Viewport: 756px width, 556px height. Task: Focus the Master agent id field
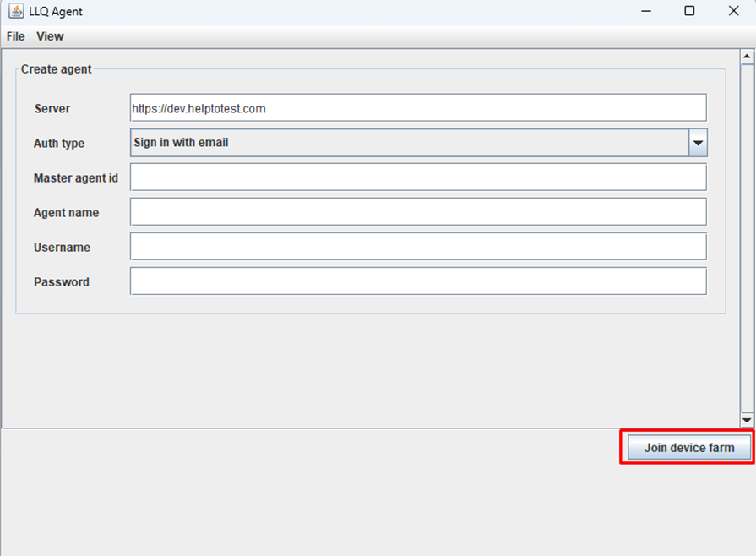(x=417, y=177)
